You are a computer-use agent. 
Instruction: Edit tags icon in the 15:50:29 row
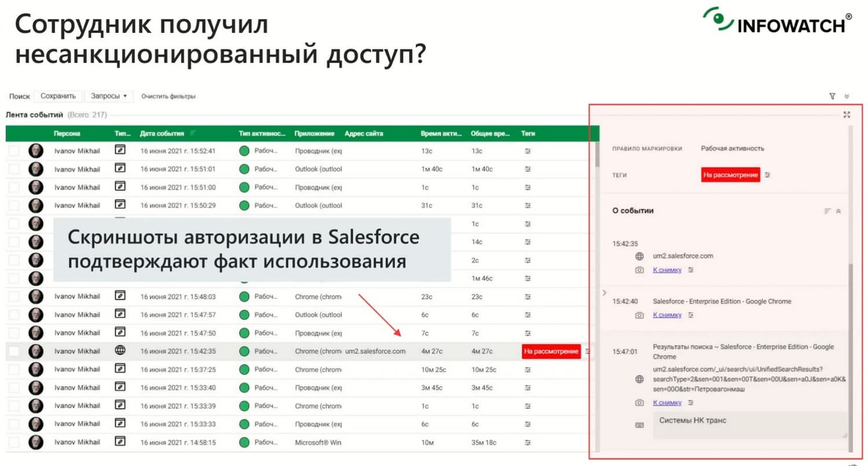click(x=527, y=205)
